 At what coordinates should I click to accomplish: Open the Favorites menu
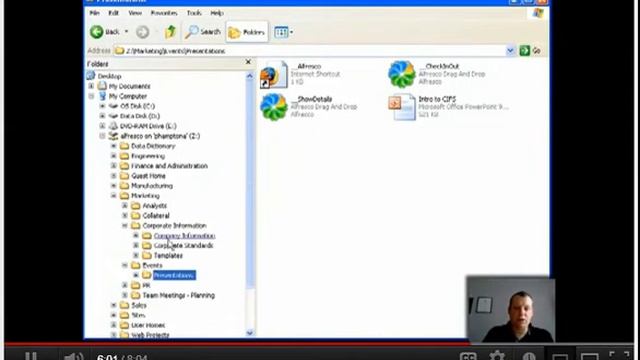pos(164,13)
